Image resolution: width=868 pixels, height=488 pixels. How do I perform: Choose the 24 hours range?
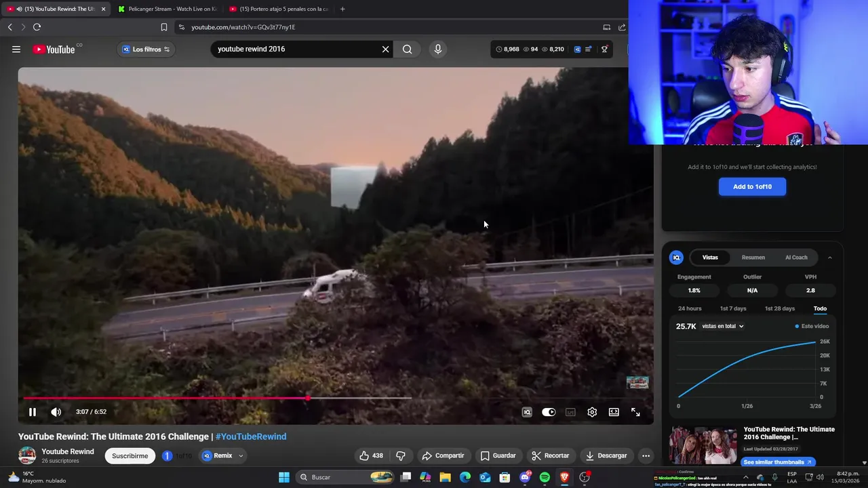click(x=690, y=308)
